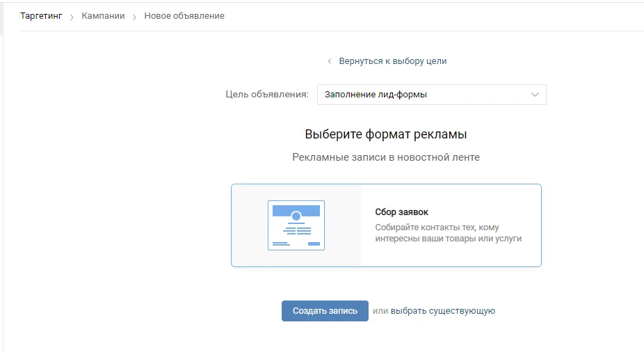The image size is (644, 352).
Task: Click the Создать запись button
Action: pos(325,311)
